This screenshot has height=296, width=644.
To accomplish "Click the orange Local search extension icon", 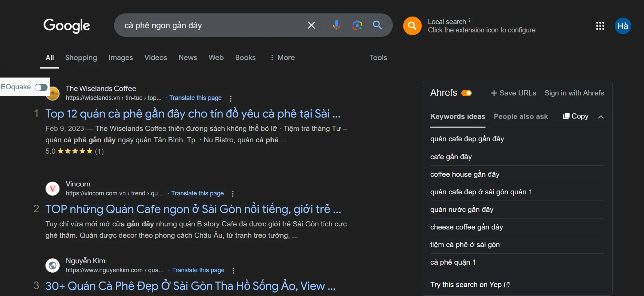I will point(412,26).
